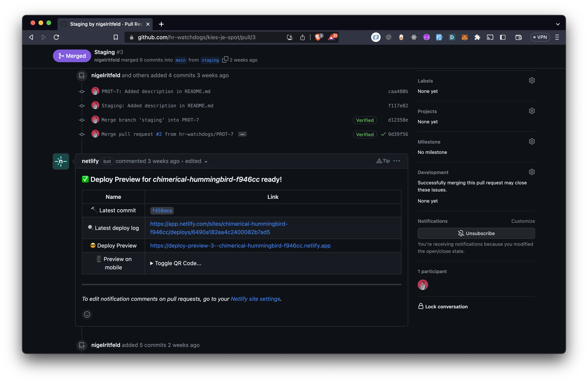Viewport: 588px width, 383px height.
Task: Send a Tip on the netlify comment
Action: pyautogui.click(x=383, y=161)
